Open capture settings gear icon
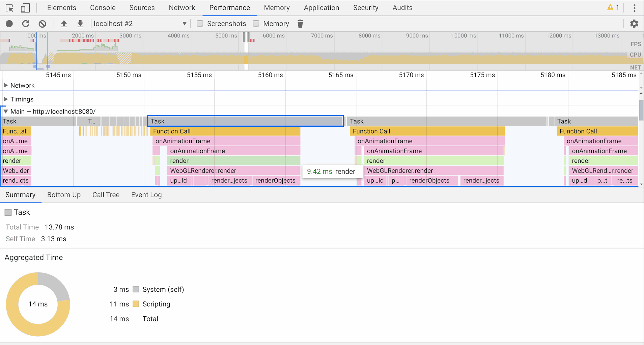 point(634,24)
